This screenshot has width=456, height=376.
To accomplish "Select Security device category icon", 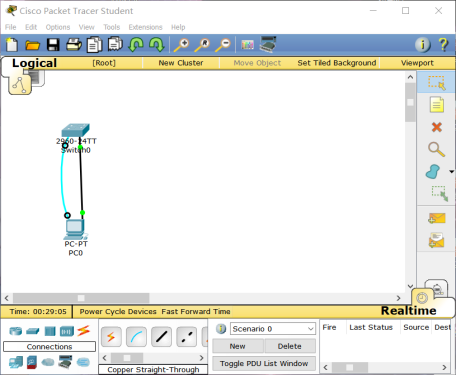I will tap(32, 362).
